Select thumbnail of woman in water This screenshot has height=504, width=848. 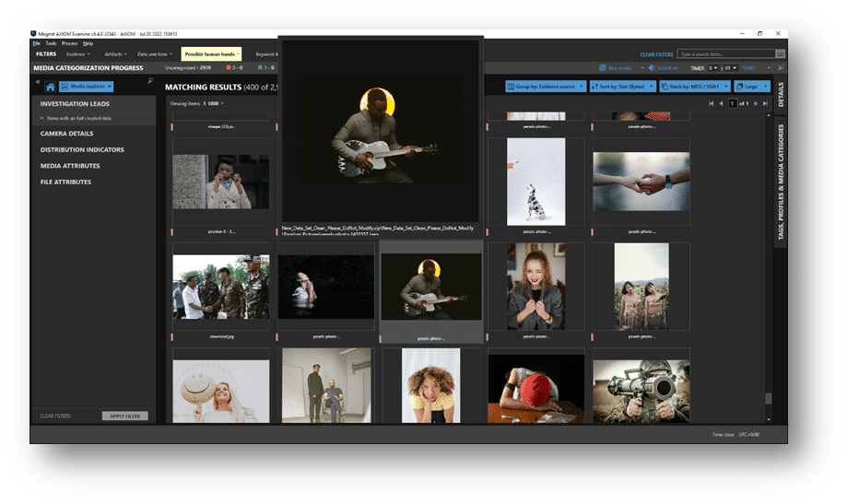(325, 287)
